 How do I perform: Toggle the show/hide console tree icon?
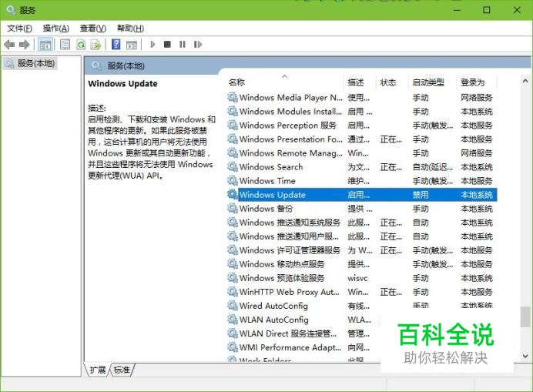coord(45,45)
